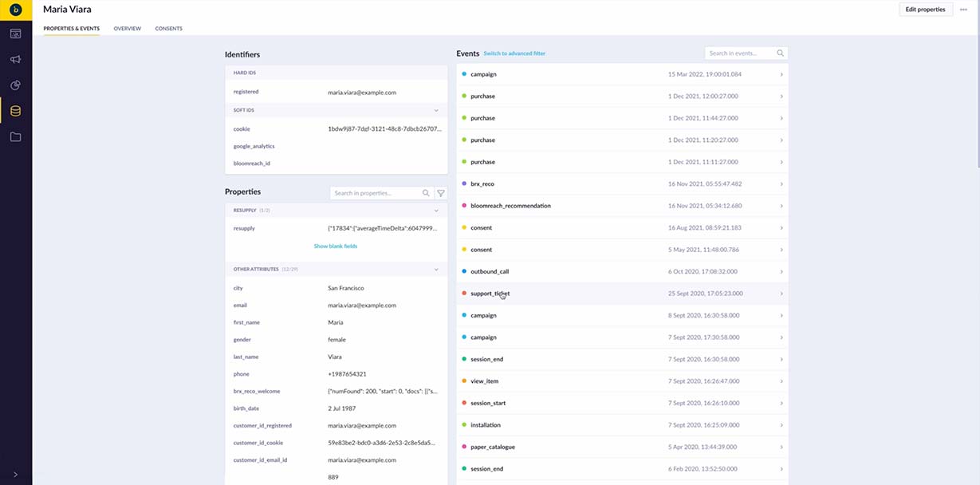The width and height of the screenshot is (980, 485).
Task: Collapse the Soft IDs section
Action: click(x=436, y=110)
